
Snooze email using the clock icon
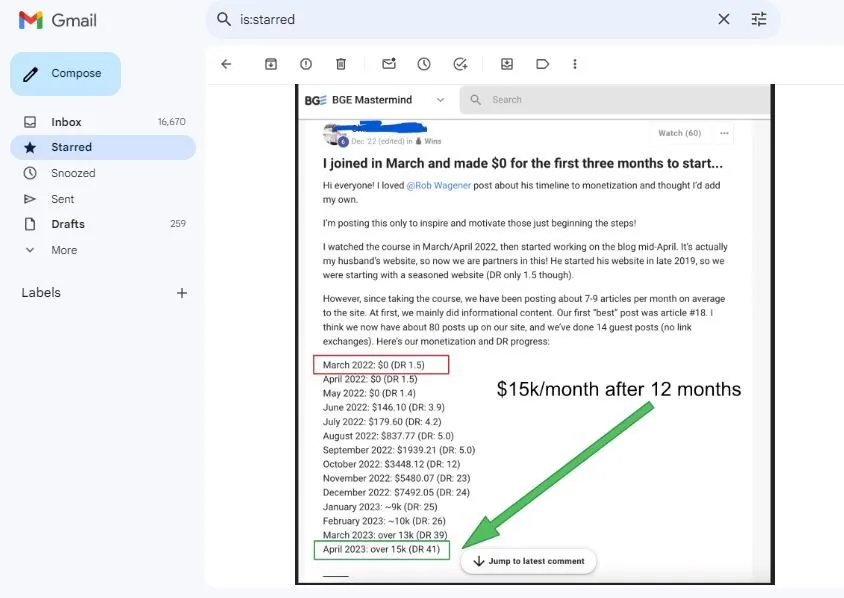(x=424, y=64)
